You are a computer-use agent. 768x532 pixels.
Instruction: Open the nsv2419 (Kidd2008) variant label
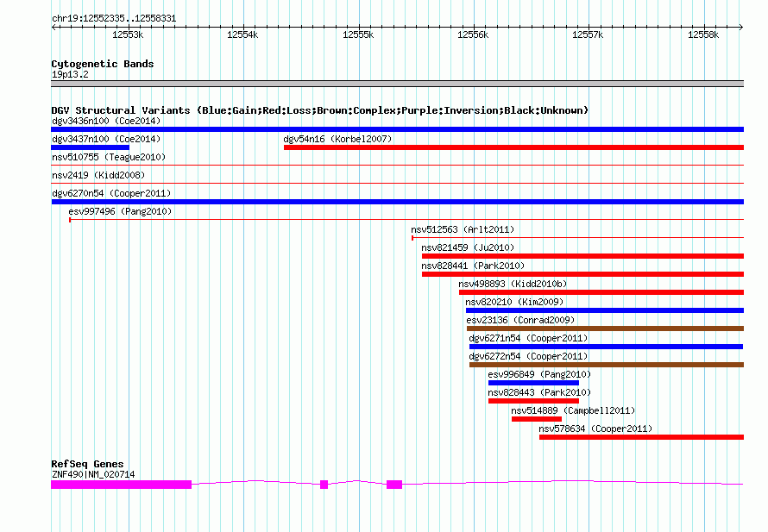click(x=98, y=175)
